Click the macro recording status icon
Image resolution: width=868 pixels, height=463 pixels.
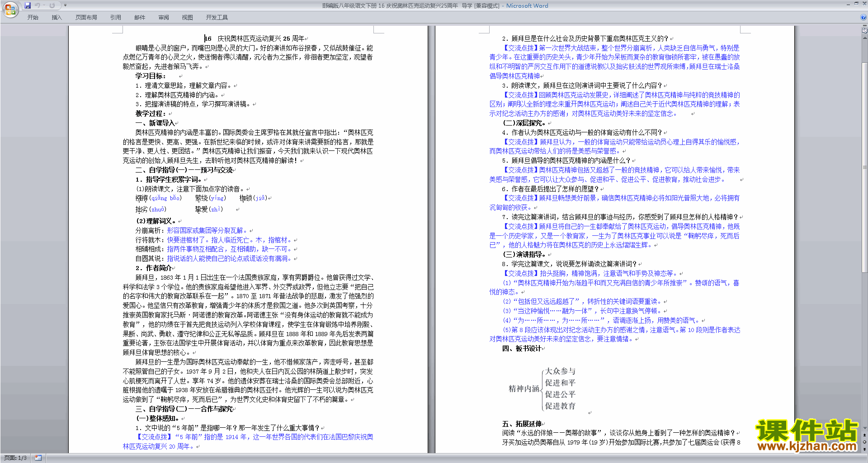[38, 458]
